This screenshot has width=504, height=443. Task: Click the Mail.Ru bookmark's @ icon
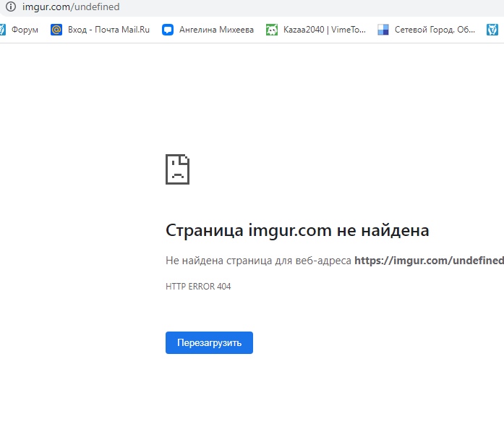pyautogui.click(x=56, y=30)
